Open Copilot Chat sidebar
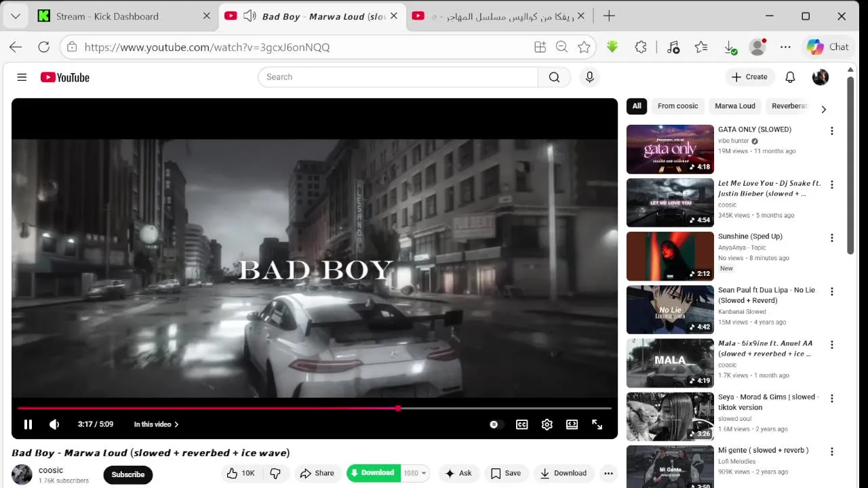 pos(827,47)
